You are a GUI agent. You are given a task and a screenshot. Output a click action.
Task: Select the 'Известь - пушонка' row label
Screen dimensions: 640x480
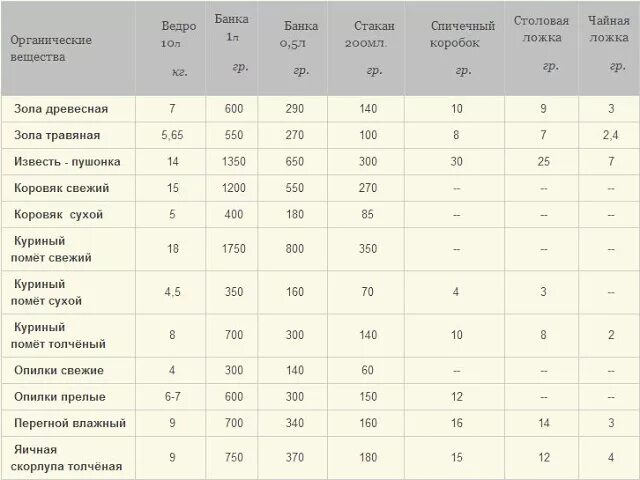[x=67, y=162]
